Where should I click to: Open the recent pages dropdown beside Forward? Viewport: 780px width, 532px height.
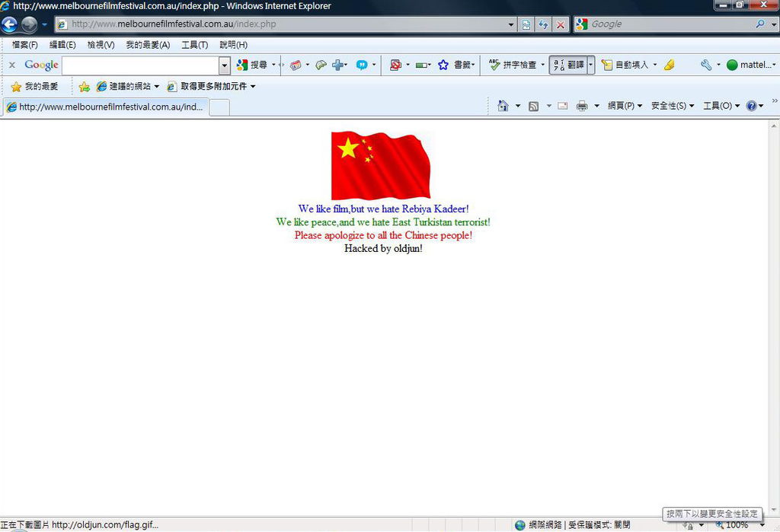click(x=44, y=24)
